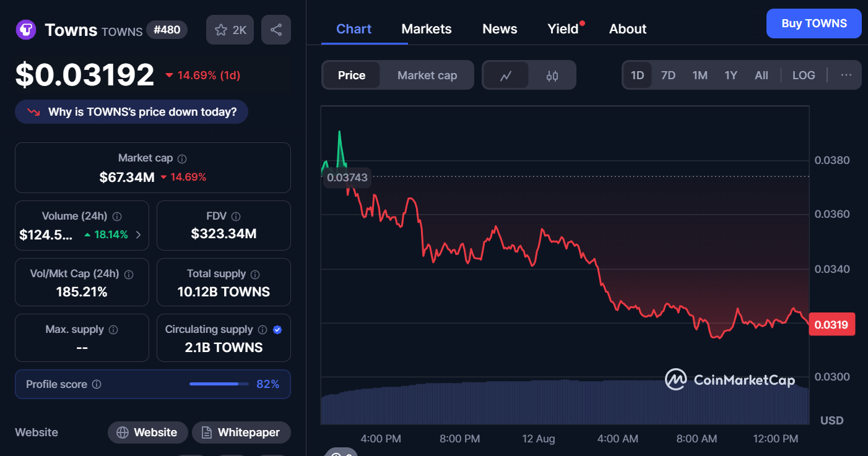Switch to line chart view icon
The width and height of the screenshot is (868, 456).
tap(506, 75)
